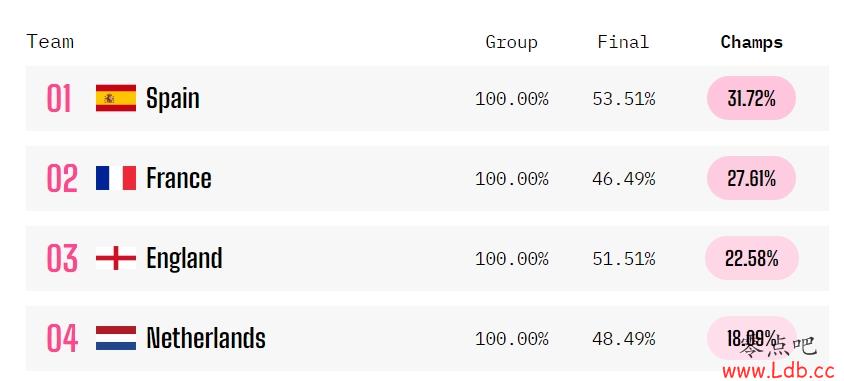The height and width of the screenshot is (381, 844).
Task: Click Spain's 53.51% final value
Action: (624, 99)
